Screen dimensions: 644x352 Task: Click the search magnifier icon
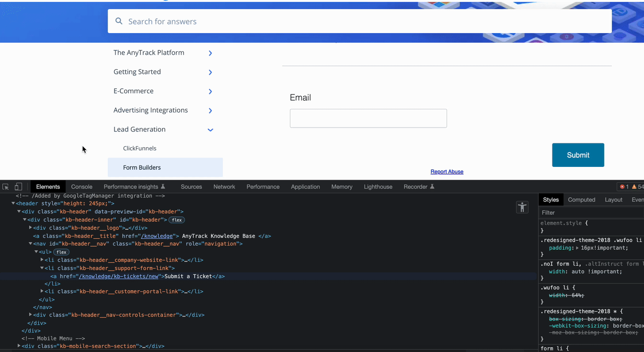119,21
